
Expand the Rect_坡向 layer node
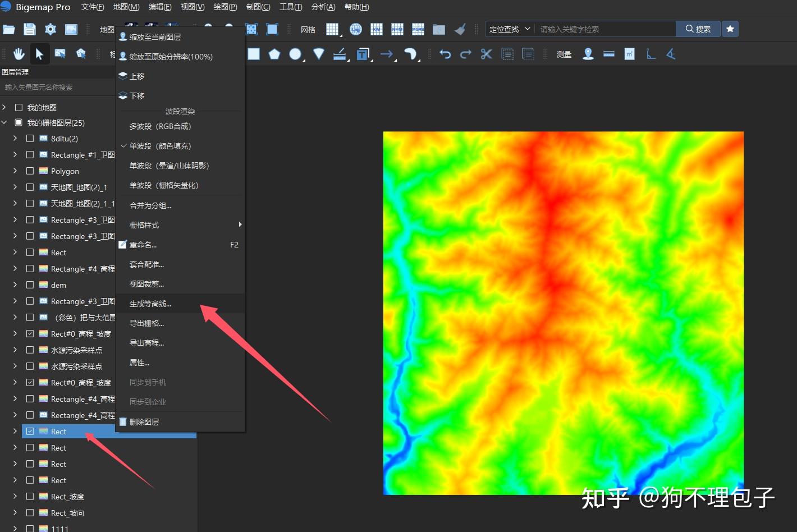click(x=15, y=512)
